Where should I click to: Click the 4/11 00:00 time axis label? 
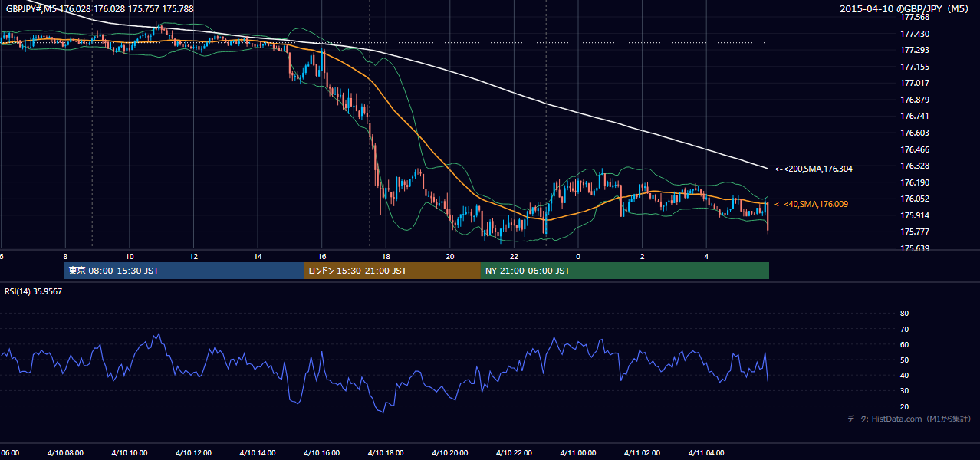[x=578, y=453]
